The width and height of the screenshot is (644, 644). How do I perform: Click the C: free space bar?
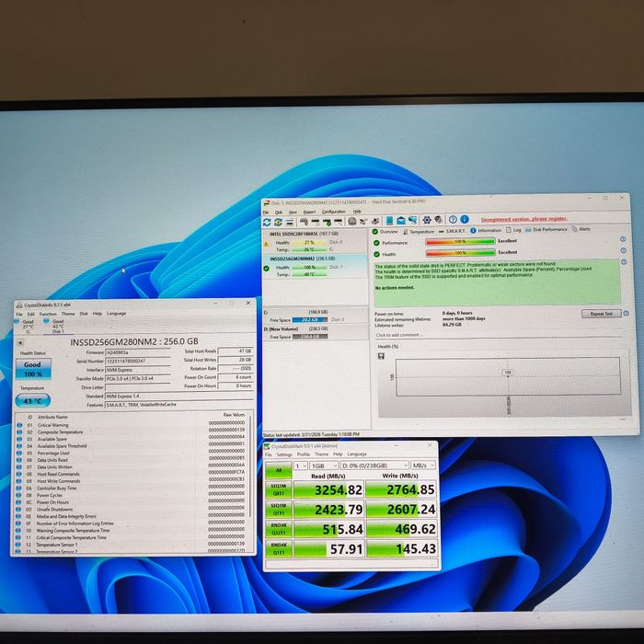[x=310, y=320]
